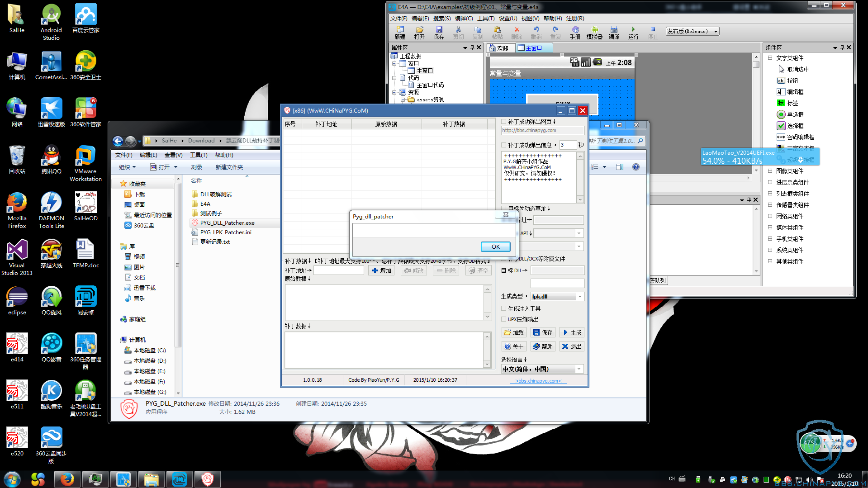Click the 编译 (Compile) toolbar icon in E4A
This screenshot has height=488, width=868.
pos(614,33)
